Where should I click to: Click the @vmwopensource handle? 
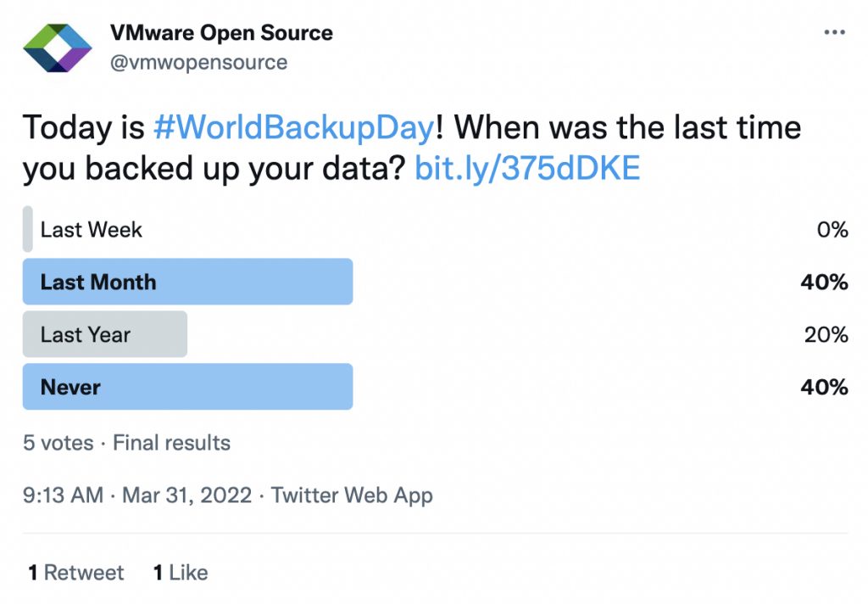tap(199, 62)
